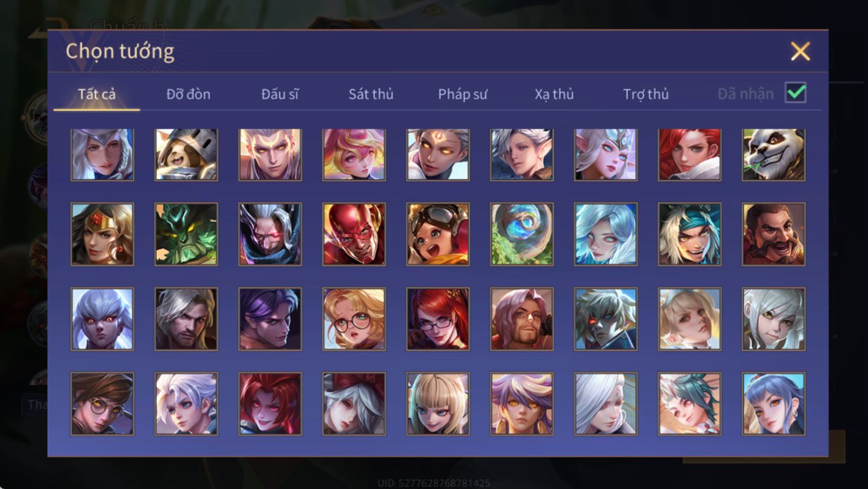Switch to the Đỡ đòn tab
Screen dimensions: 868x489
(x=188, y=94)
